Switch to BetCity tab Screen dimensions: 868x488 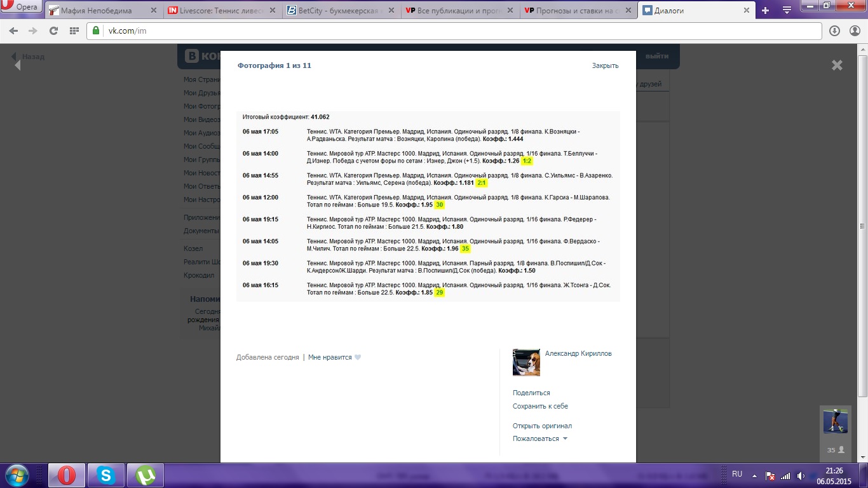[x=340, y=10]
